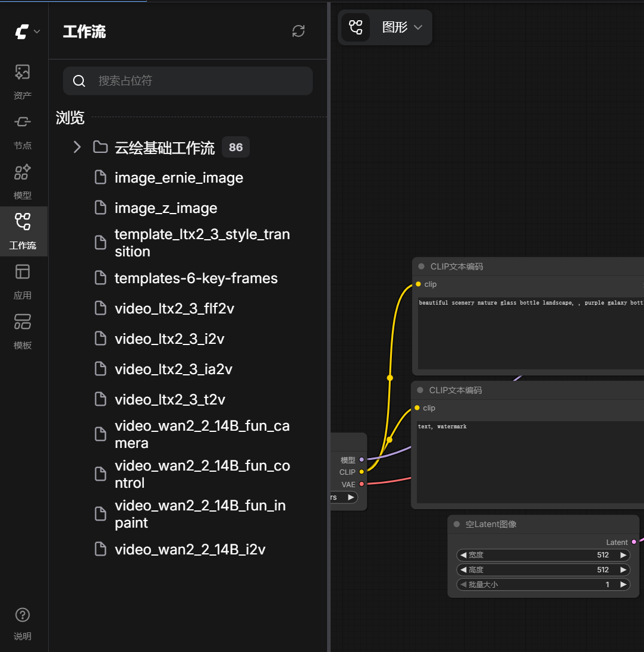Image resolution: width=644 pixels, height=652 pixels.
Task: Click the 工作流 panel title
Action: (84, 32)
